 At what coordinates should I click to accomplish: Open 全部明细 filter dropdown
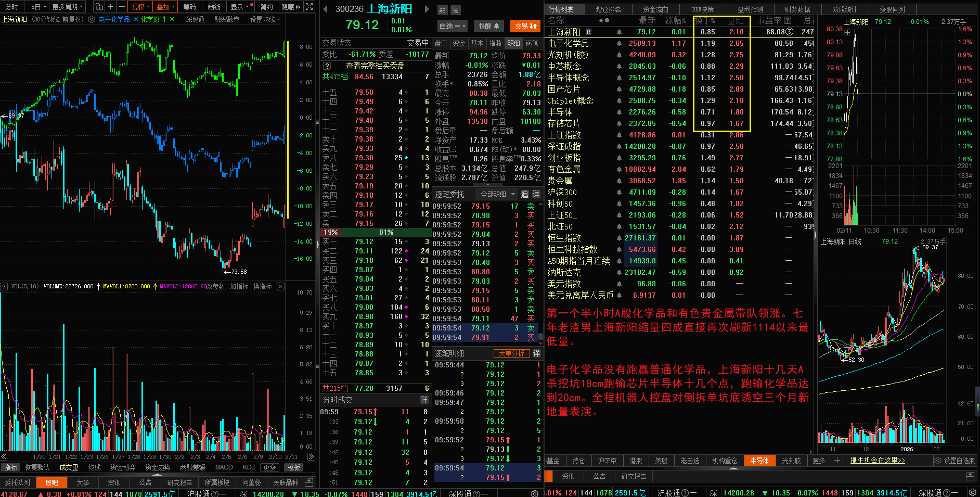(498, 194)
